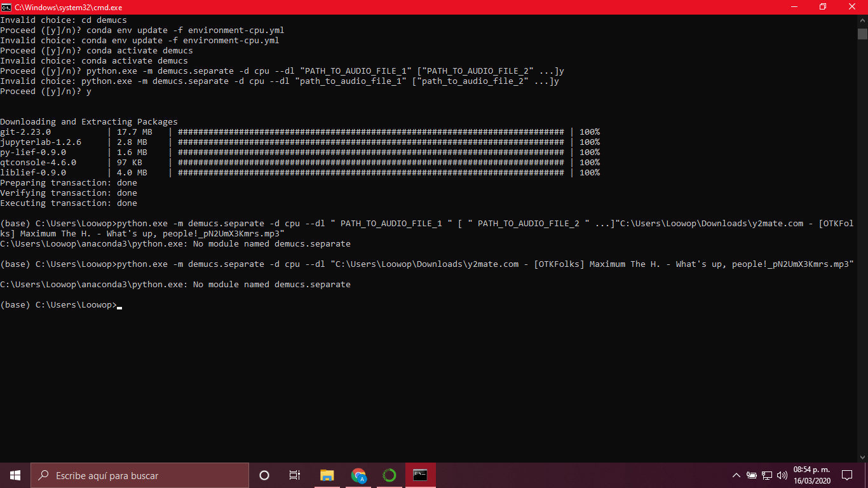Open the Windows Start menu
The height and width of the screenshot is (488, 868).
15,475
